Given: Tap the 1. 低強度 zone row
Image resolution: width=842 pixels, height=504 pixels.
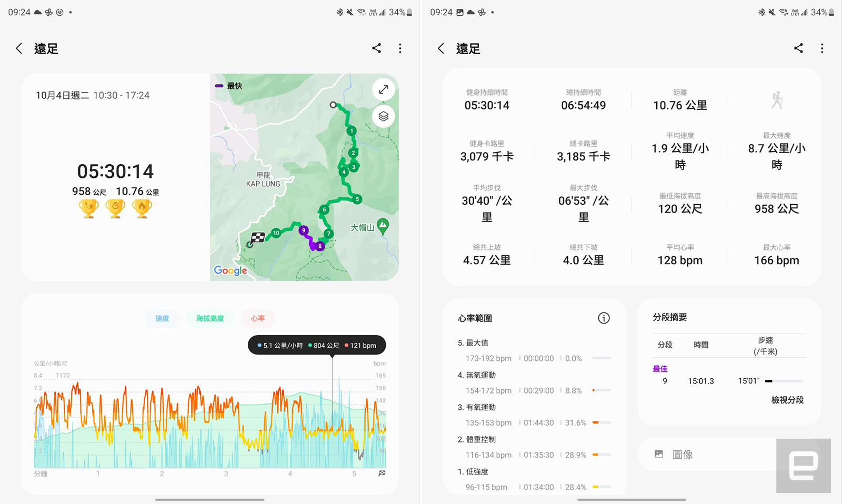Looking at the screenshot, I should (x=534, y=479).
